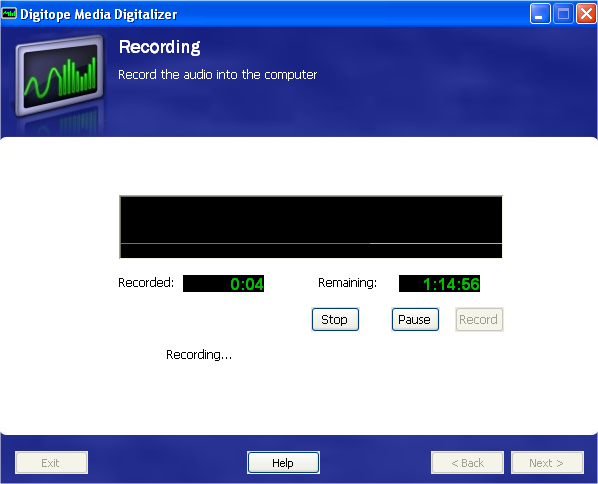This screenshot has height=484, width=598.
Task: Click the Remaining time display 1:14:56
Action: pyautogui.click(x=439, y=283)
